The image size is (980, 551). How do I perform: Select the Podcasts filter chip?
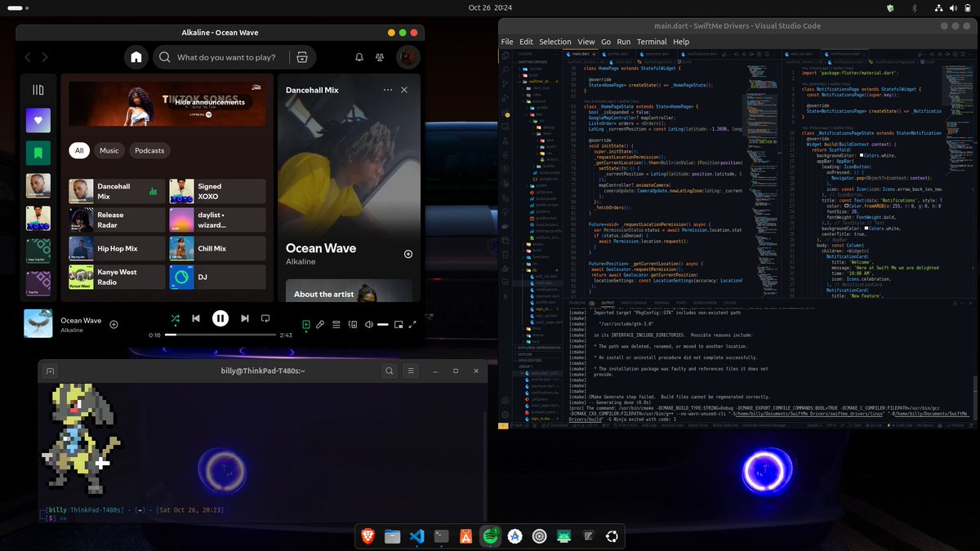149,150
